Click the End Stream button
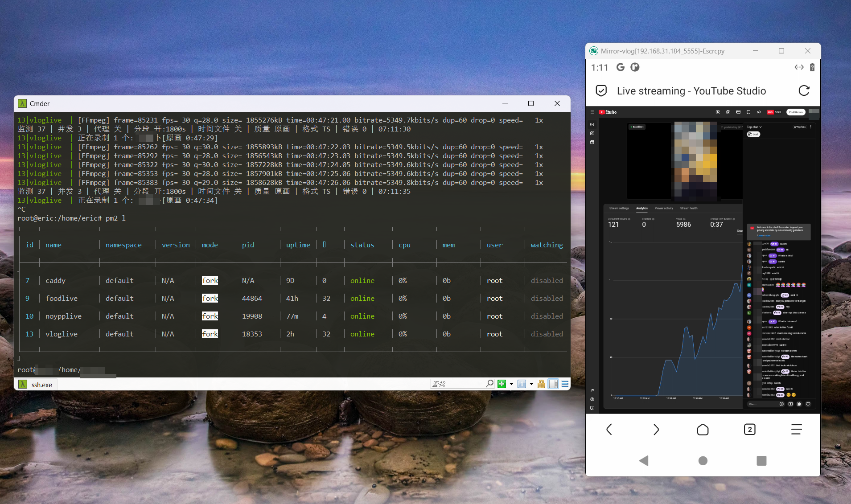 (796, 112)
